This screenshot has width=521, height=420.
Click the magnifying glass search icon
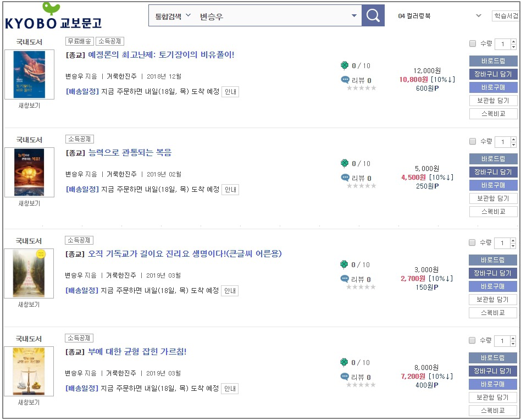373,15
